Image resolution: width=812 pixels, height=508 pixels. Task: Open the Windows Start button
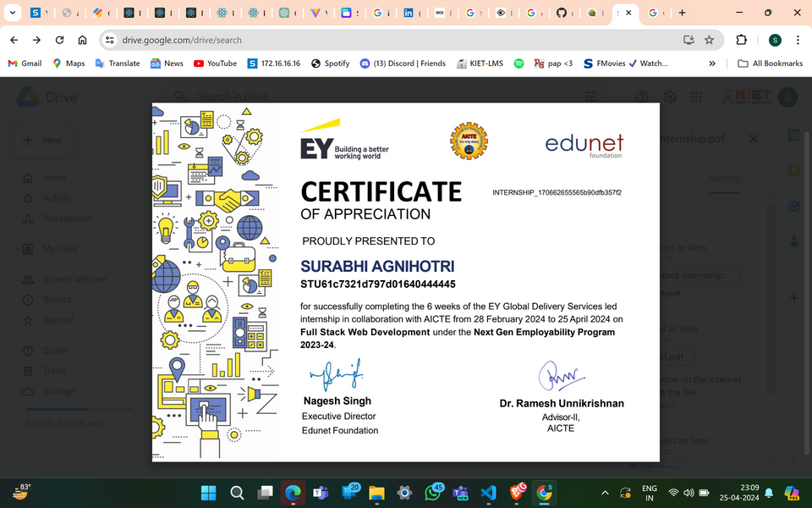tap(208, 493)
